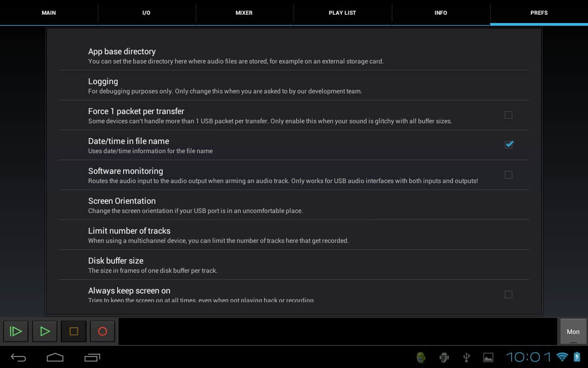Switch to the PLAY LIST tab
Image resolution: width=588 pixels, height=368 pixels.
pyautogui.click(x=342, y=13)
